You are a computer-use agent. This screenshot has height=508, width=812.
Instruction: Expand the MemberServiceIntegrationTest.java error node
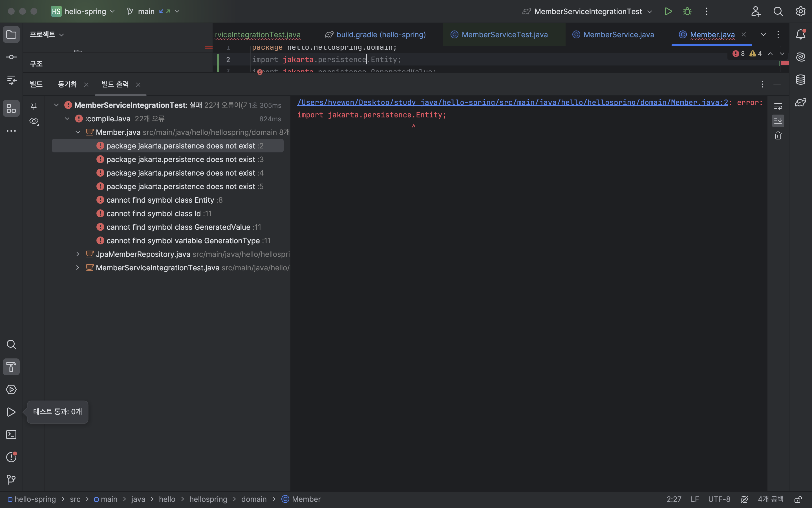(78, 268)
